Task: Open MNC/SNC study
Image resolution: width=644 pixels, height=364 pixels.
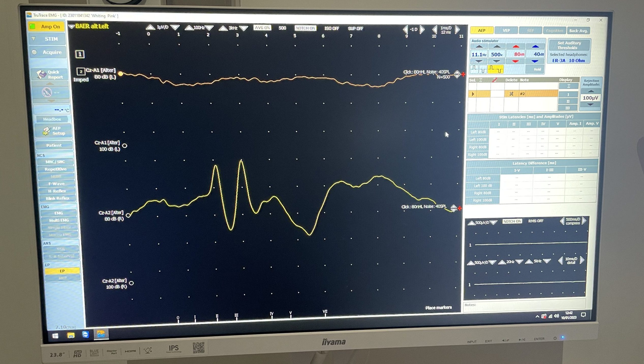Action: tap(55, 162)
